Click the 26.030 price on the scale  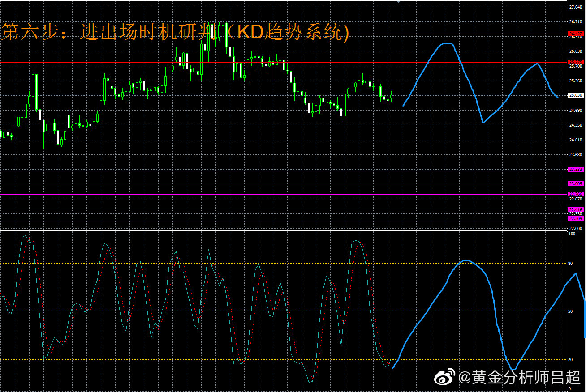575,51
